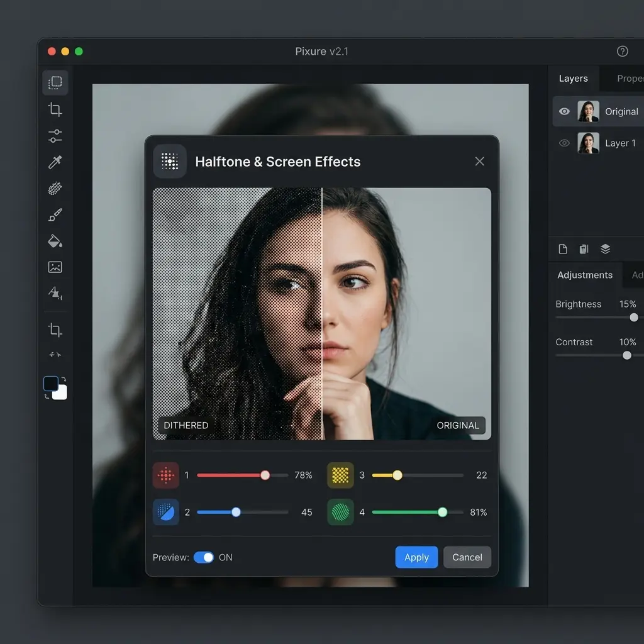644x644 pixels.
Task: Hide the Original layer with eye icon
Action: 565,111
